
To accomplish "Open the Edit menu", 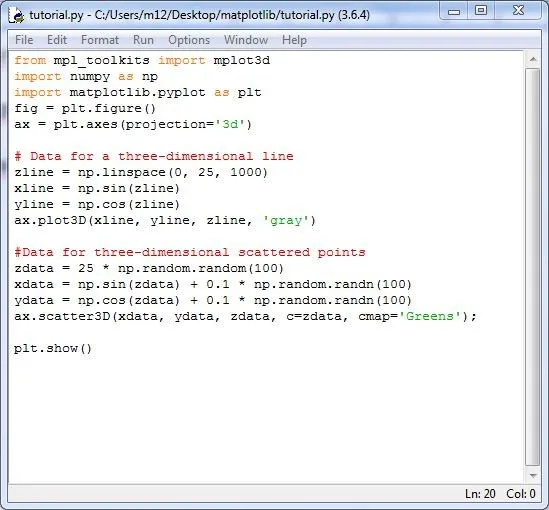I will coord(57,40).
